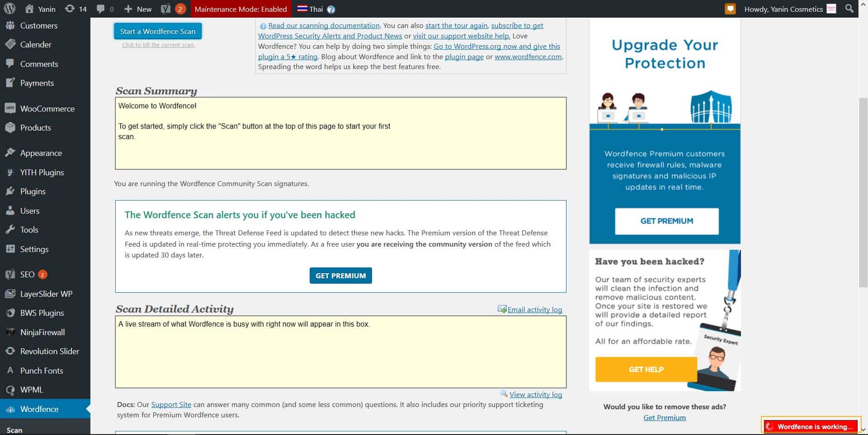868x435 pixels.
Task: Click the Plugins plug icon
Action: [10, 191]
